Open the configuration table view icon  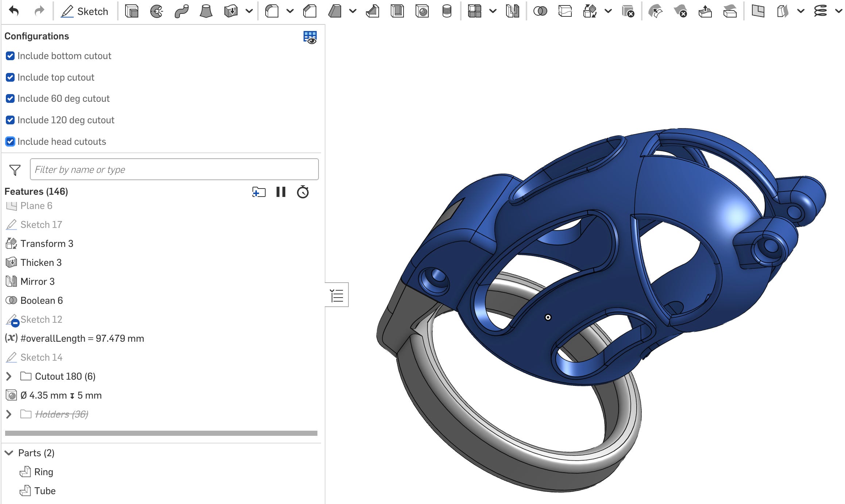(310, 37)
